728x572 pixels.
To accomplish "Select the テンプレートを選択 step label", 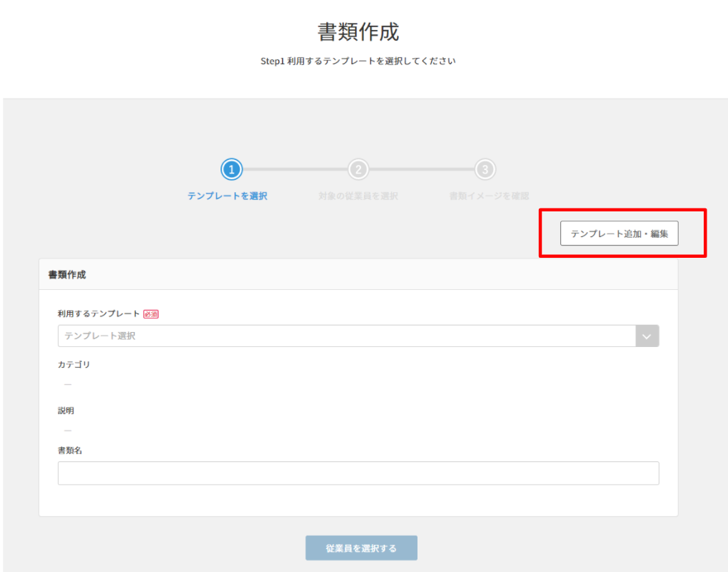I will (227, 196).
